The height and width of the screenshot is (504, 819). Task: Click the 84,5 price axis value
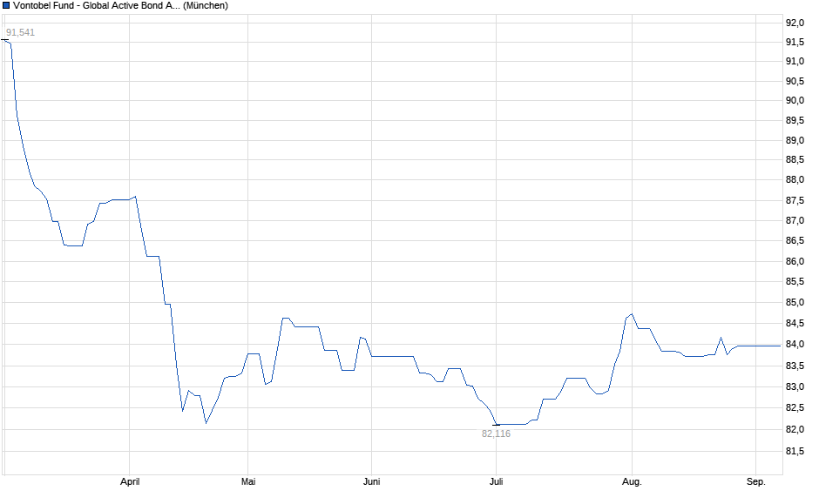pyautogui.click(x=795, y=324)
